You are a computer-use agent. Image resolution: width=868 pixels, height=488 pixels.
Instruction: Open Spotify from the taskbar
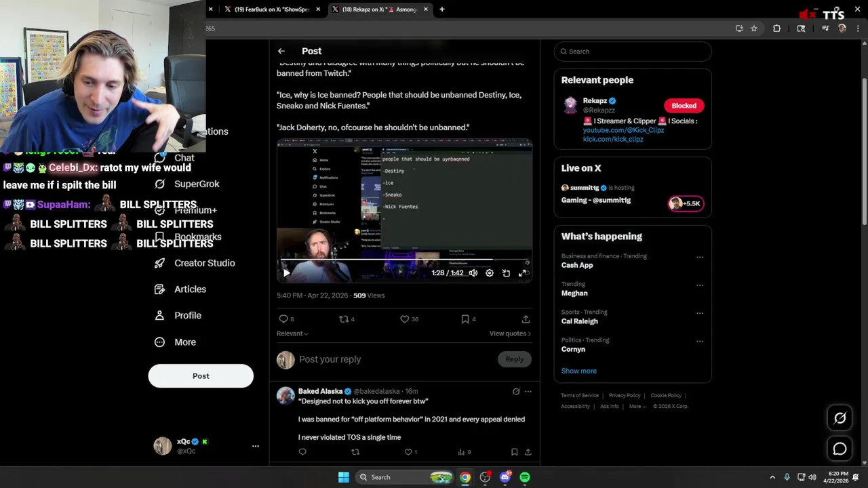click(525, 477)
